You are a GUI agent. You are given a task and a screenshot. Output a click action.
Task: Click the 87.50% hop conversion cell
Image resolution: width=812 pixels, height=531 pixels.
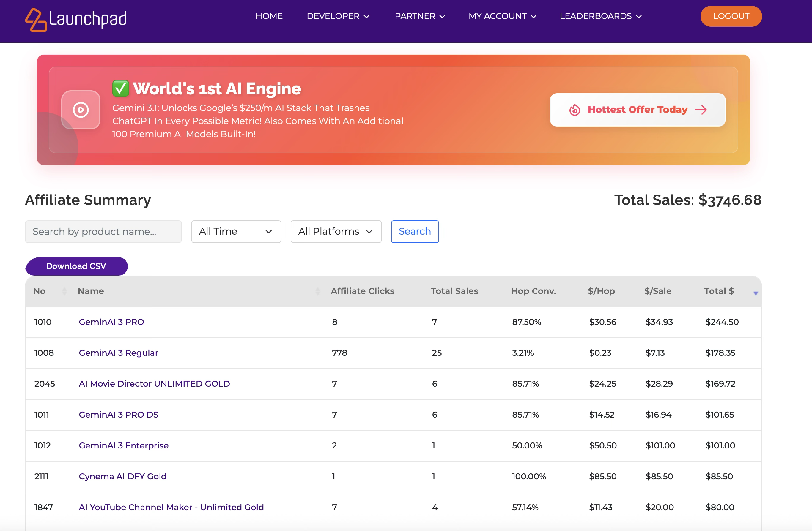coord(526,322)
